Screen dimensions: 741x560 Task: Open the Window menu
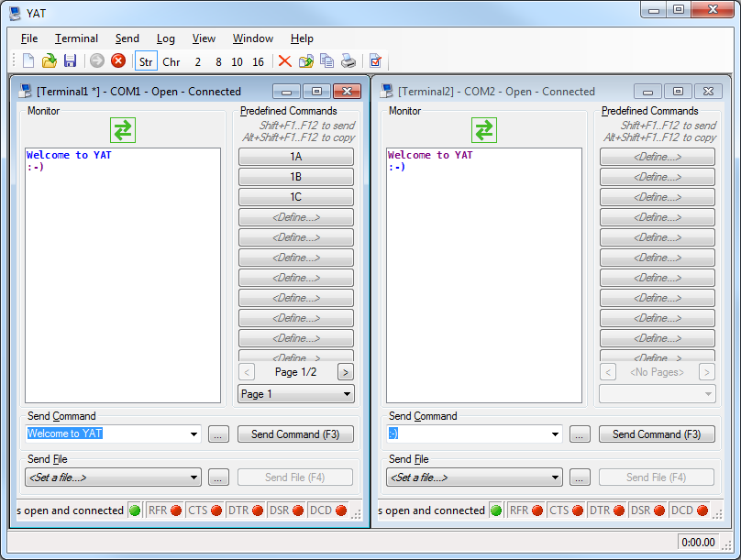coord(253,38)
